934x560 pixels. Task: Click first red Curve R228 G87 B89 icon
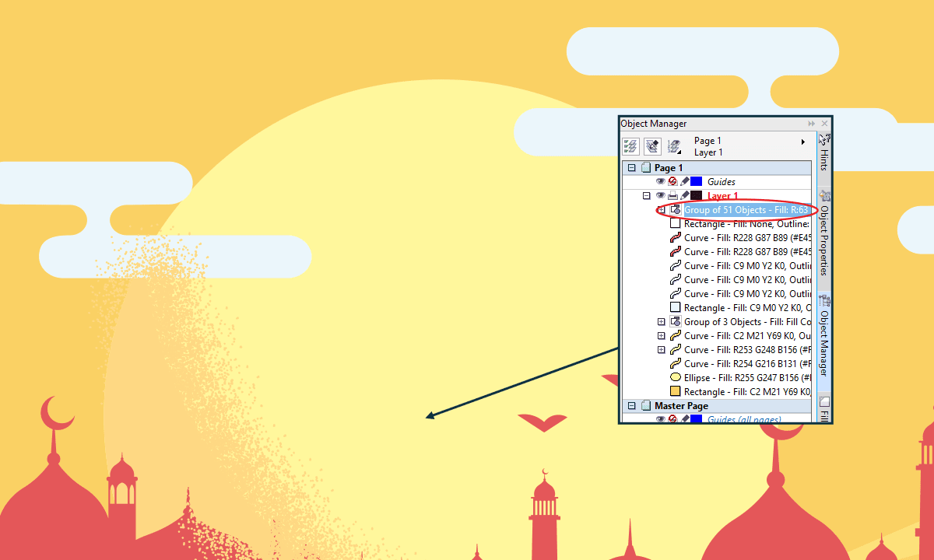point(676,238)
